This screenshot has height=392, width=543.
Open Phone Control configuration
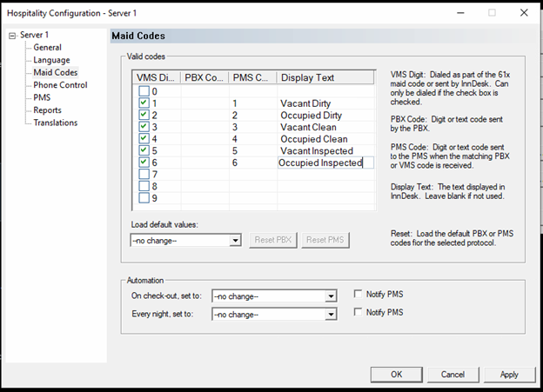[x=60, y=85]
